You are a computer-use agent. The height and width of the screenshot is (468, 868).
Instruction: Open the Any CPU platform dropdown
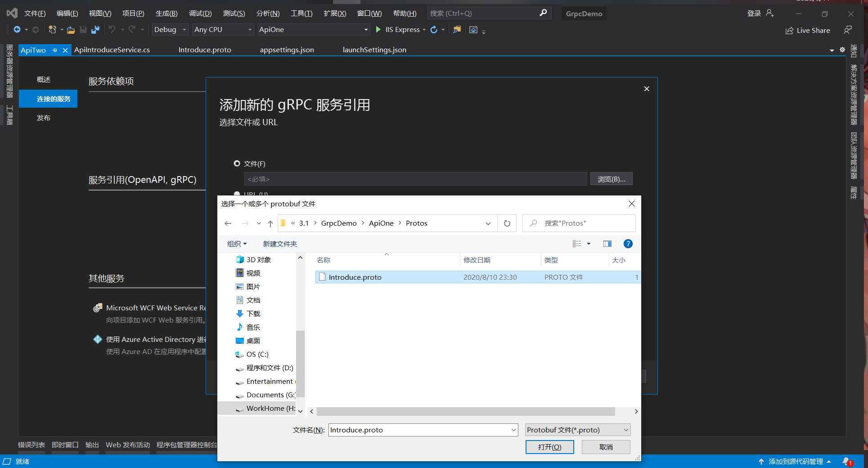(x=223, y=30)
